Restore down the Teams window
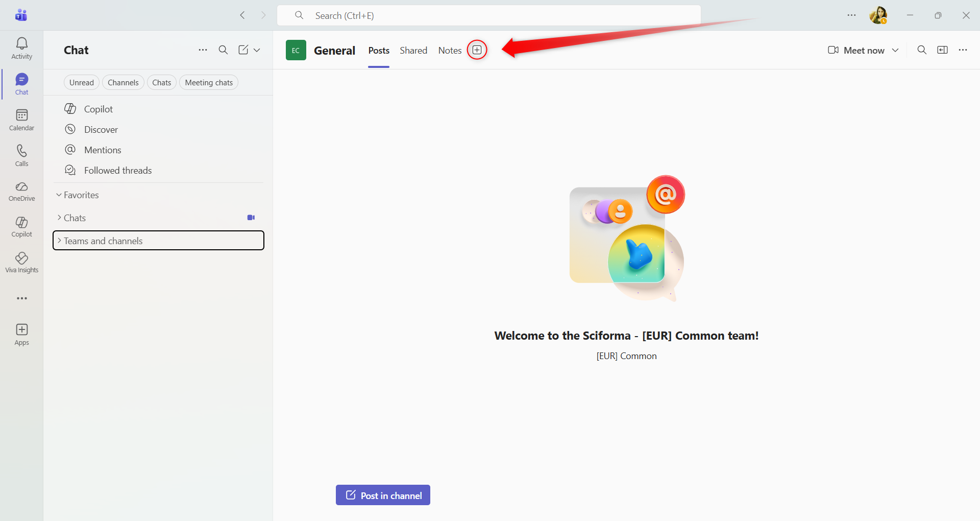The height and width of the screenshot is (521, 980). tap(938, 15)
